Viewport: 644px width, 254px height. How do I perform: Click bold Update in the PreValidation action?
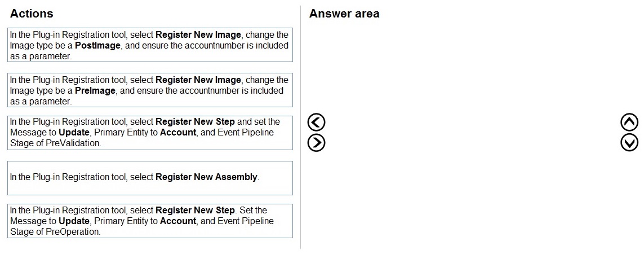[x=74, y=133]
